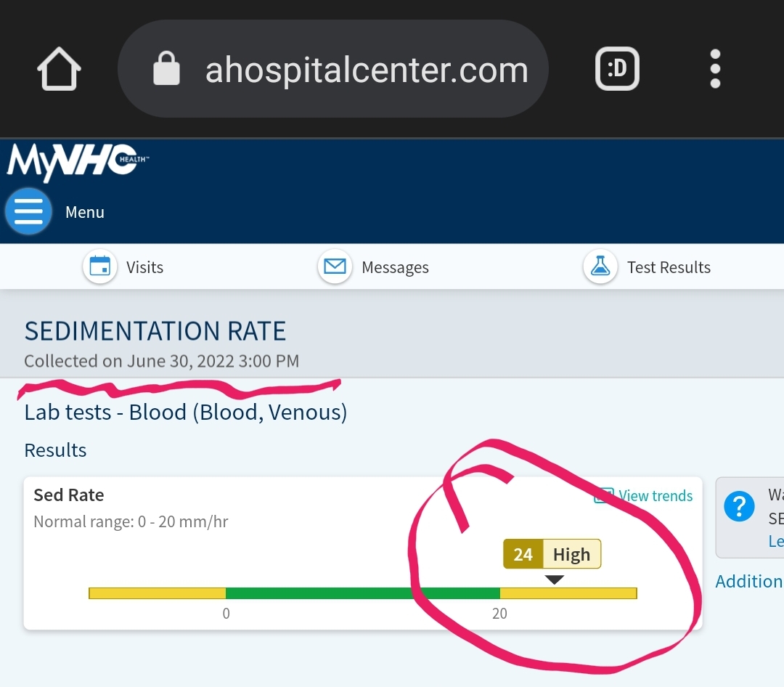784x687 pixels.
Task: Tap the Visits calendar icon
Action: pyautogui.click(x=99, y=267)
